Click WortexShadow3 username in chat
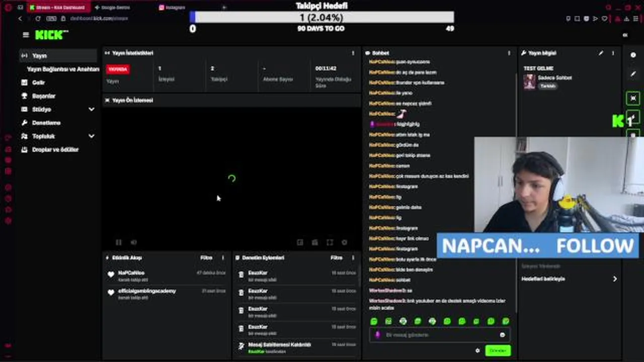Screen dimensions: 644x362 [x=387, y=290]
